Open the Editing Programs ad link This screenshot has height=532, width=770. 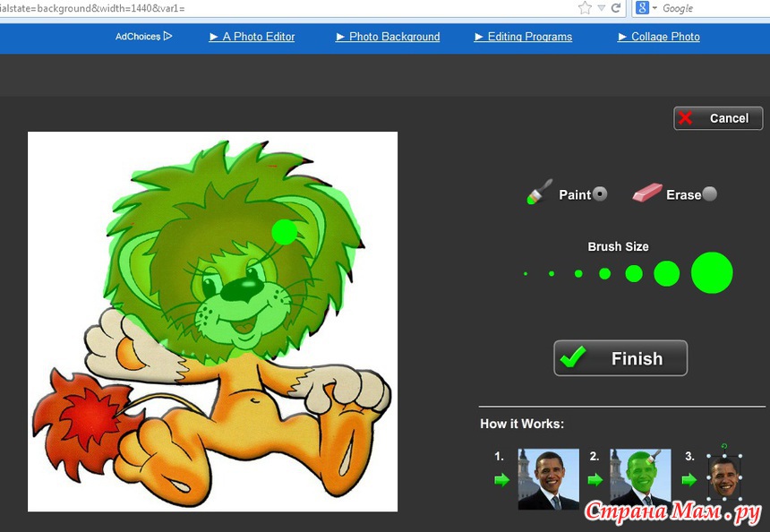click(x=523, y=37)
